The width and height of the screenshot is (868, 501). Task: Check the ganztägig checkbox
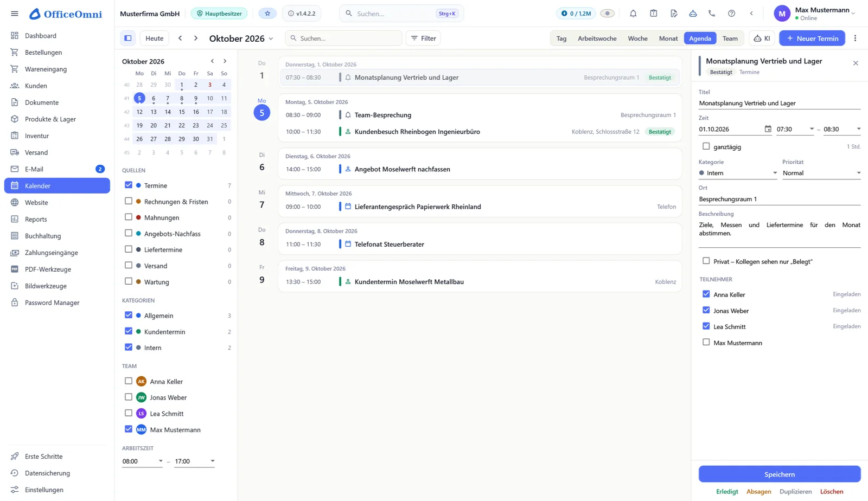point(706,146)
